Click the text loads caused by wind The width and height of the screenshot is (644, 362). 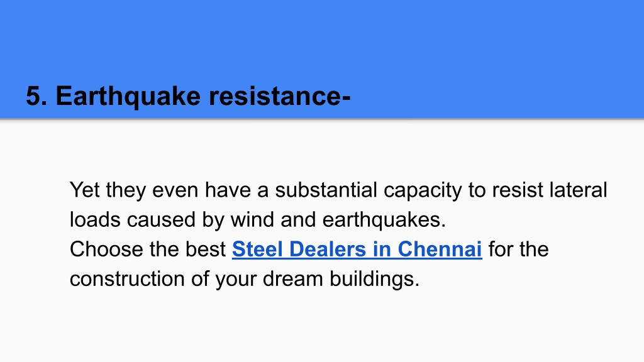point(173,219)
